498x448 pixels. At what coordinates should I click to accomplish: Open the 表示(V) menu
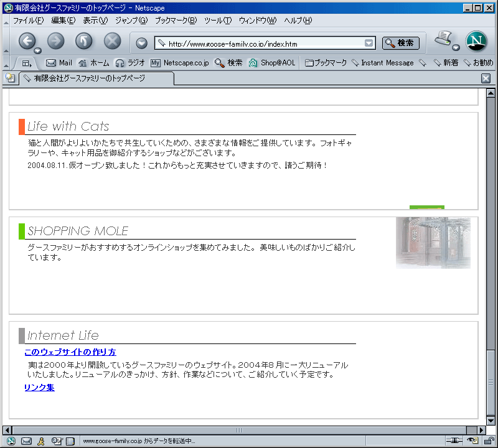tap(95, 21)
